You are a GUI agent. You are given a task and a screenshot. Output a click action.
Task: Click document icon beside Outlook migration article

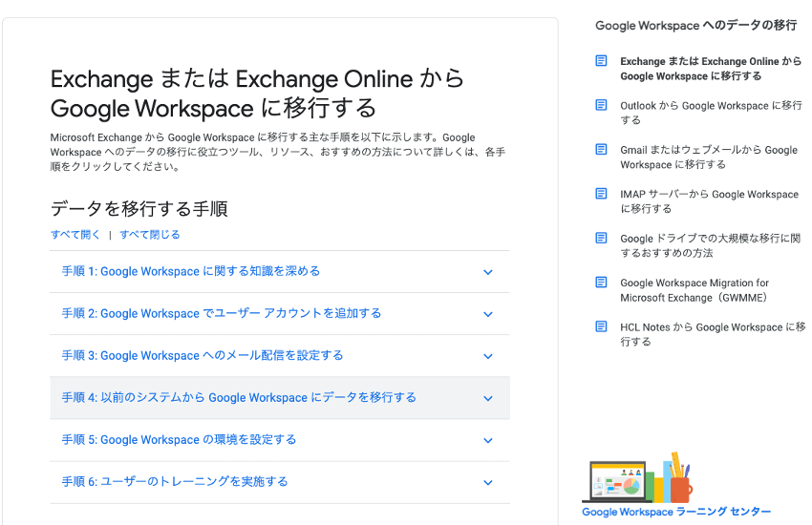[601, 105]
